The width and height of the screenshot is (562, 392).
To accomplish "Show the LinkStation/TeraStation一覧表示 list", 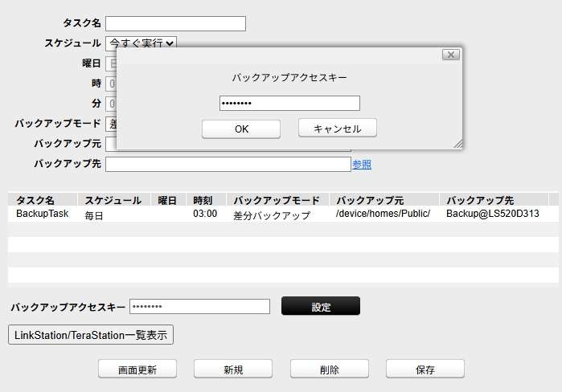I will click(x=91, y=334).
